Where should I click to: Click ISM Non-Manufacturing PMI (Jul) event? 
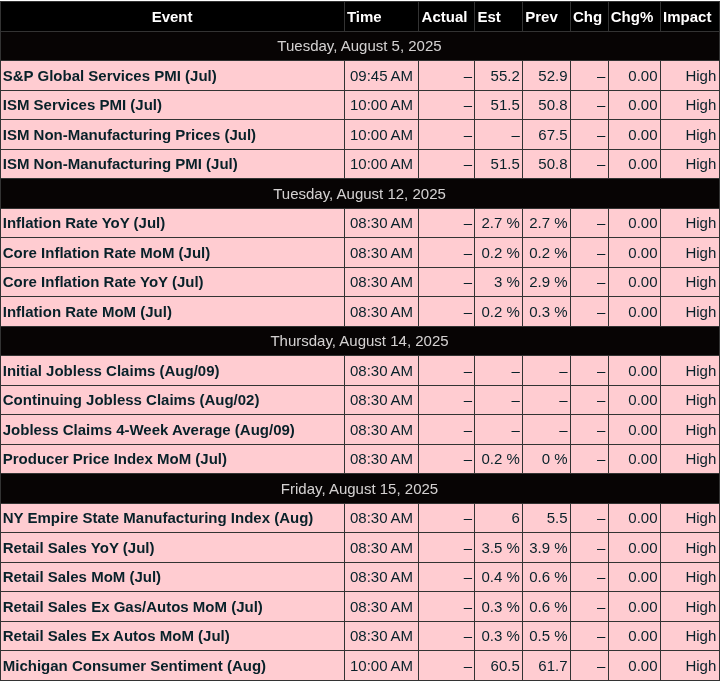[172, 164]
